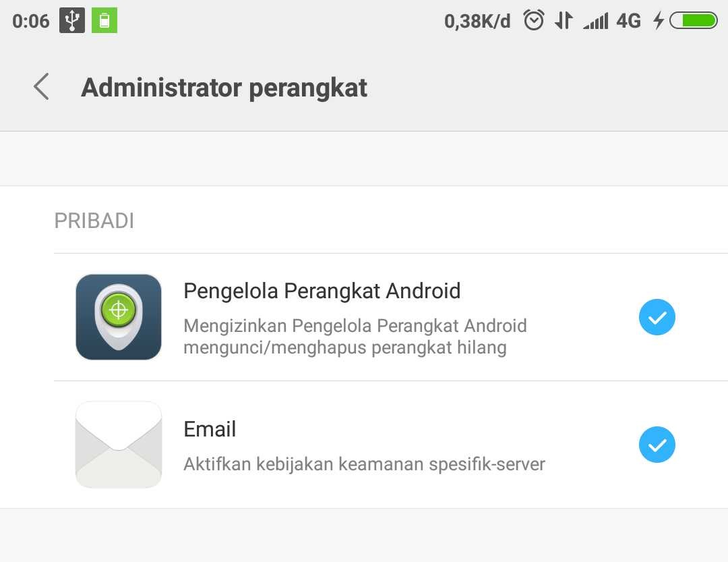Open the Pengelola Perangkat Android admin details

point(322,291)
